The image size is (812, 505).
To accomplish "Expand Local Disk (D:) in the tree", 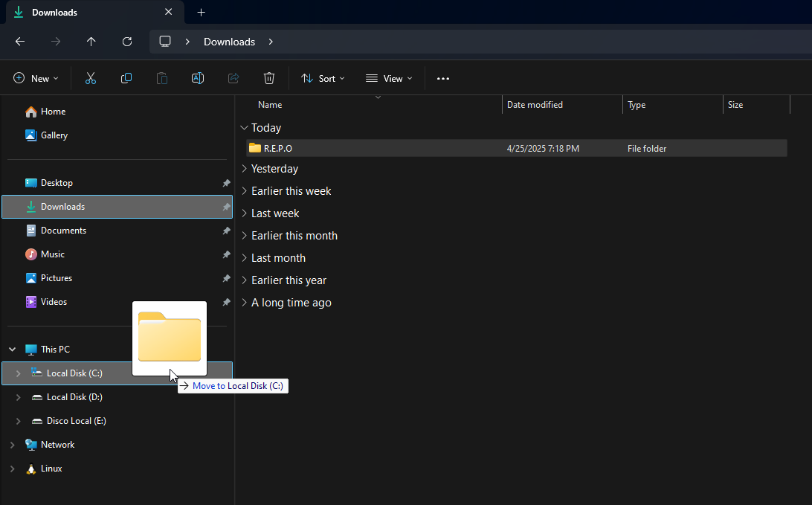I will (17, 396).
